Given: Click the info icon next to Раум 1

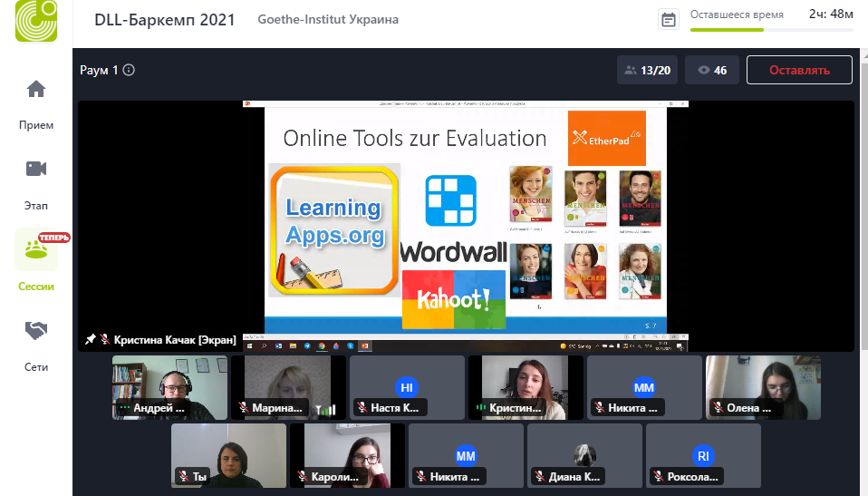Looking at the screenshot, I should [129, 70].
